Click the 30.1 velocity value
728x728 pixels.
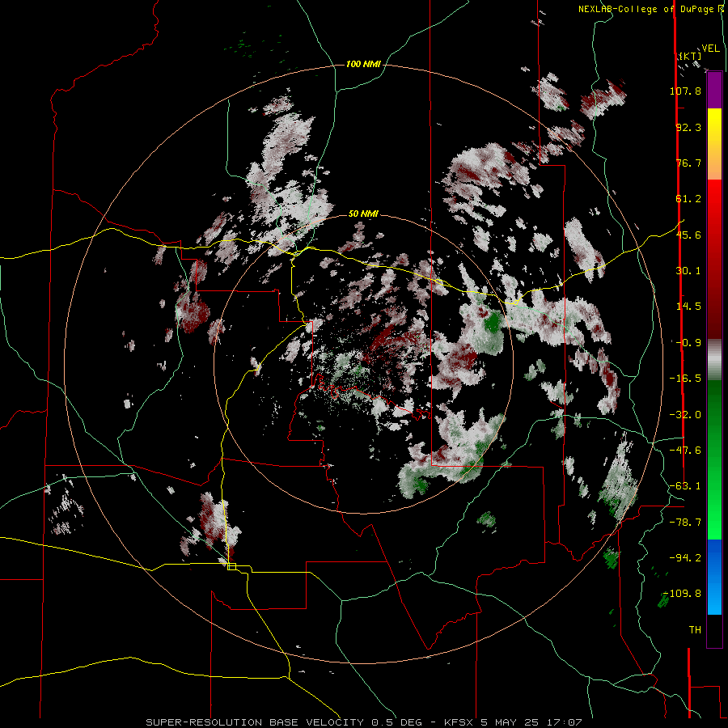click(688, 271)
